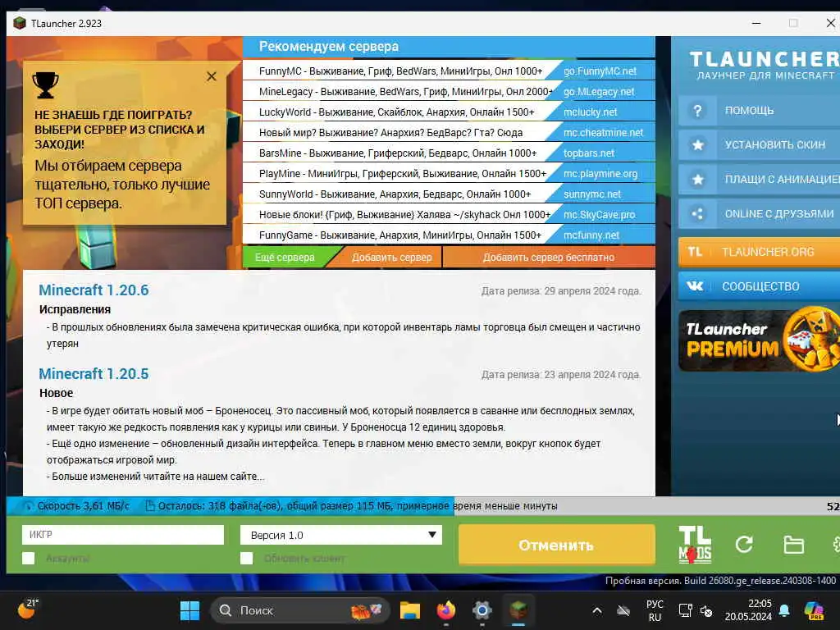
Task: Click Добавить сервер button
Action: 391,257
